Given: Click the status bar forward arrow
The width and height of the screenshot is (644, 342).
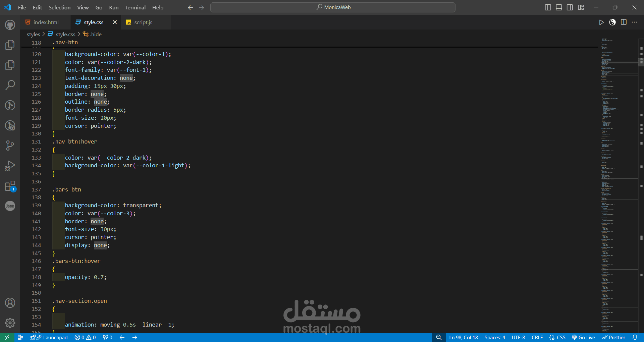Looking at the screenshot, I should 135,337.
